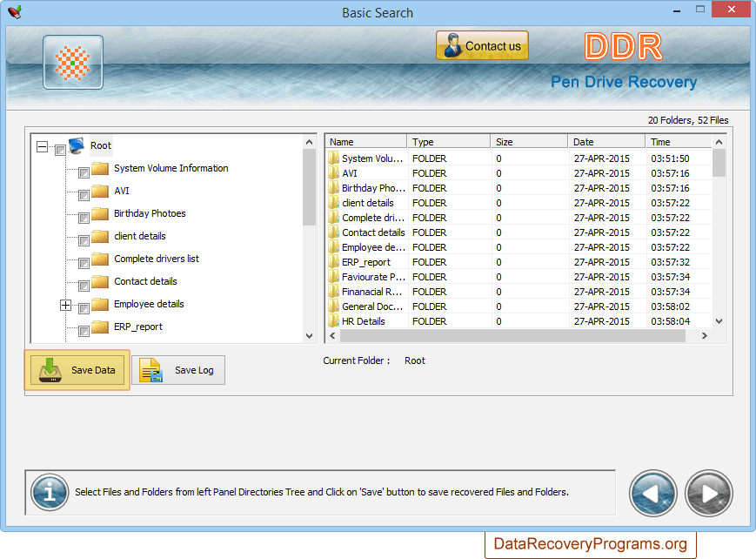Click Complete drivers list folder icon in tree
Screen dimensions: 756x559
pos(100,259)
